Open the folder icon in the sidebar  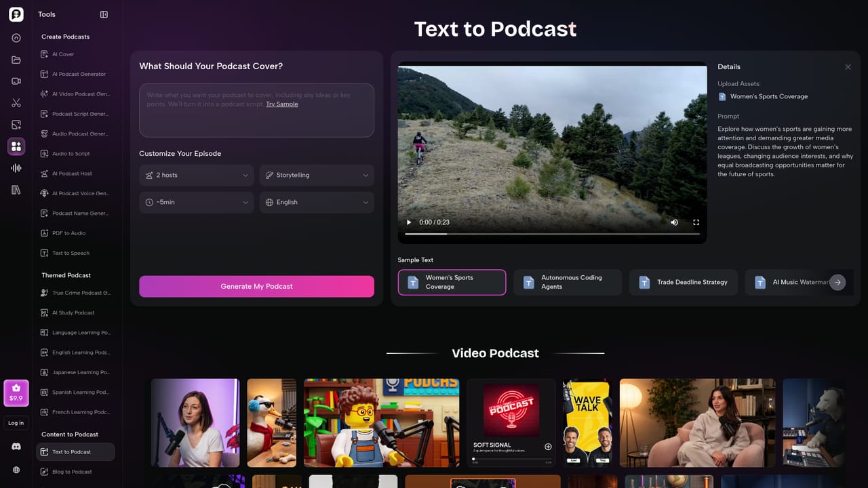(16, 60)
